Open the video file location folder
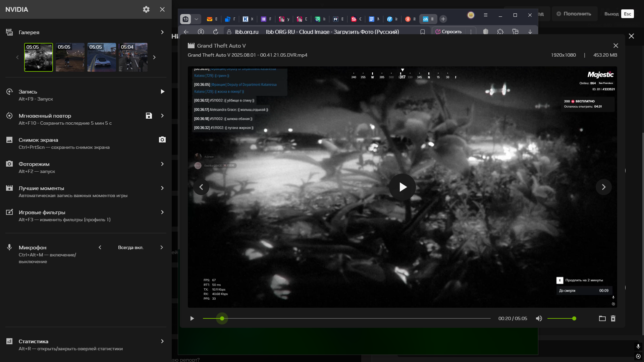Viewport: 644px width, 362px height. (x=602, y=318)
